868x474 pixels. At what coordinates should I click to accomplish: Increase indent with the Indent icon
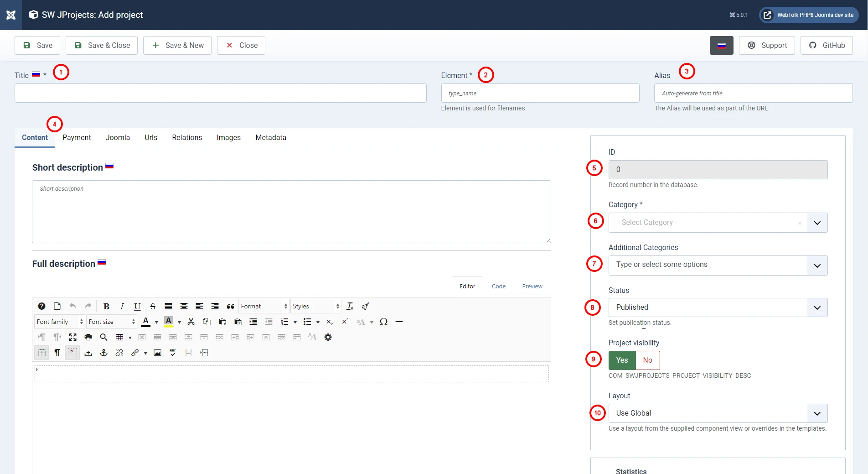pos(253,322)
